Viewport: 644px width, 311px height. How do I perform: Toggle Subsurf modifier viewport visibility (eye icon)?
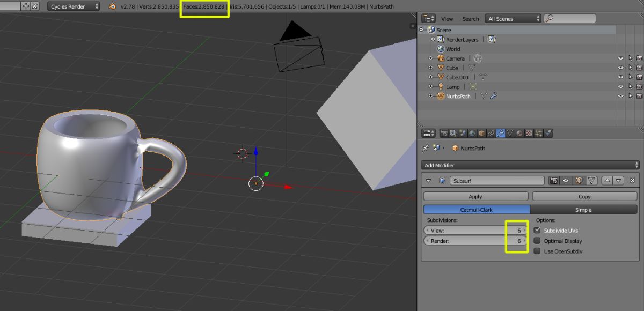pyautogui.click(x=566, y=181)
